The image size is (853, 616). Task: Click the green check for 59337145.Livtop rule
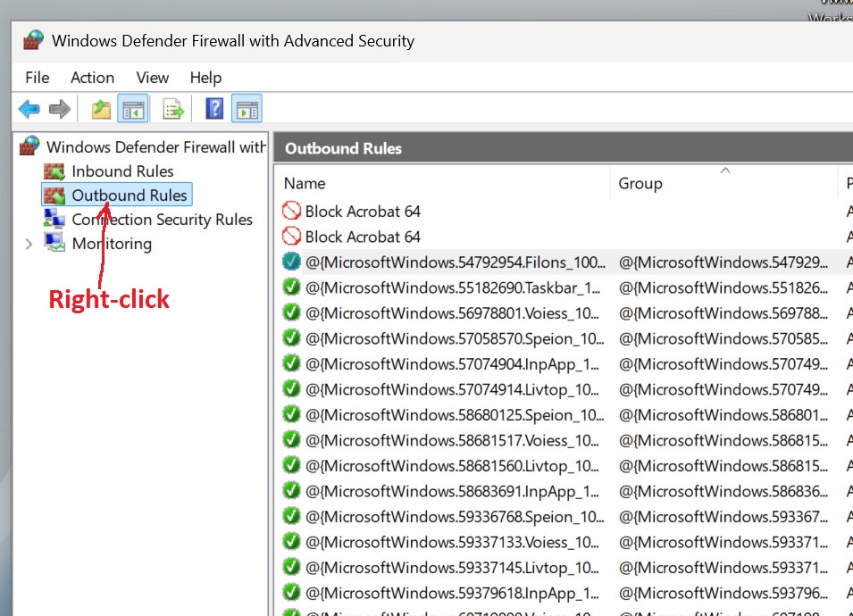point(291,567)
